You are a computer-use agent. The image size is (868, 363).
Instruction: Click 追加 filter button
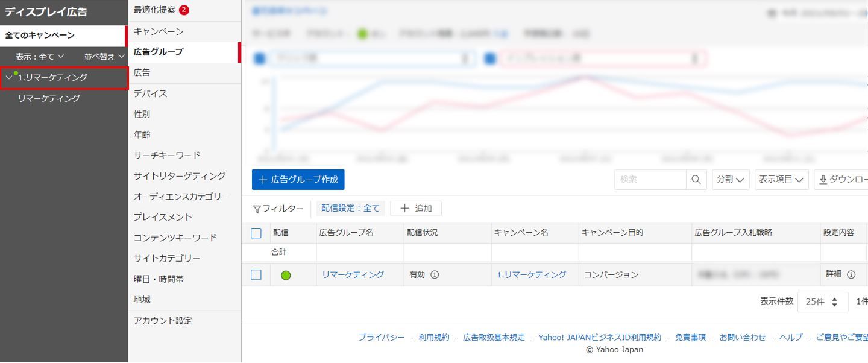click(416, 209)
